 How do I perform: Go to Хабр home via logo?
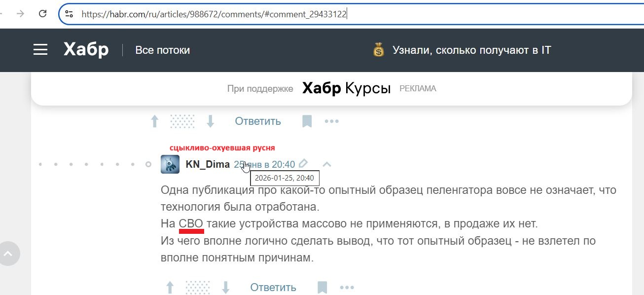tap(86, 50)
